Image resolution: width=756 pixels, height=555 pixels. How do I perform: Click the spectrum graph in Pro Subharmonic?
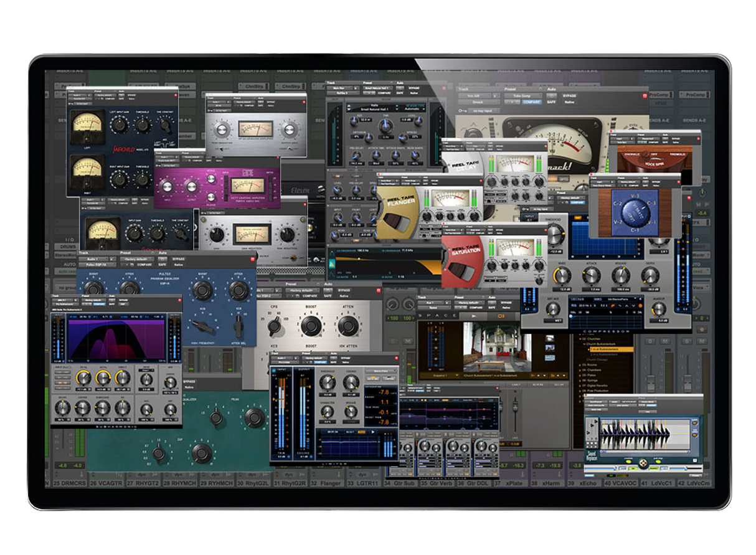[116, 340]
